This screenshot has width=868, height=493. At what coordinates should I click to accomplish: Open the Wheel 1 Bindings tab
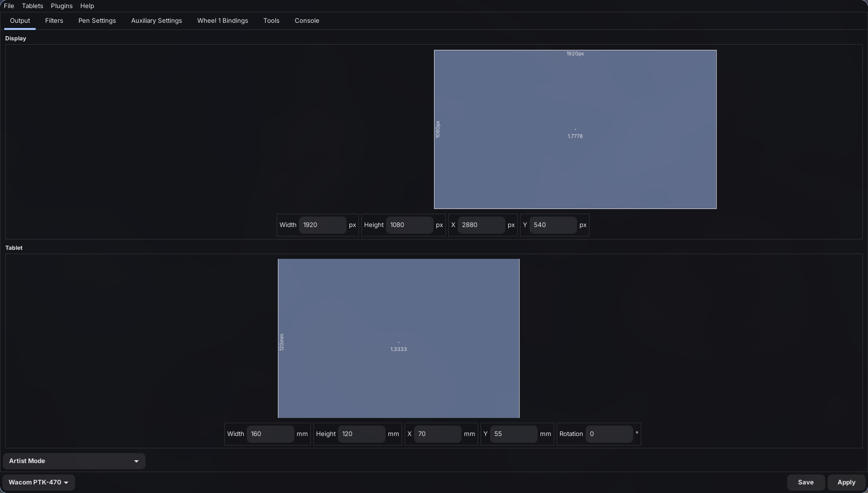coord(222,21)
